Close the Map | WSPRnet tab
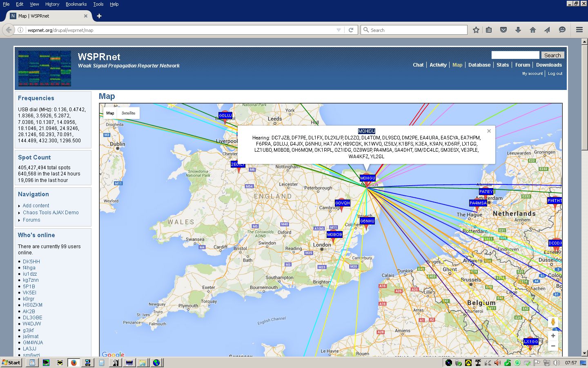This screenshot has width=588, height=368. (86, 16)
